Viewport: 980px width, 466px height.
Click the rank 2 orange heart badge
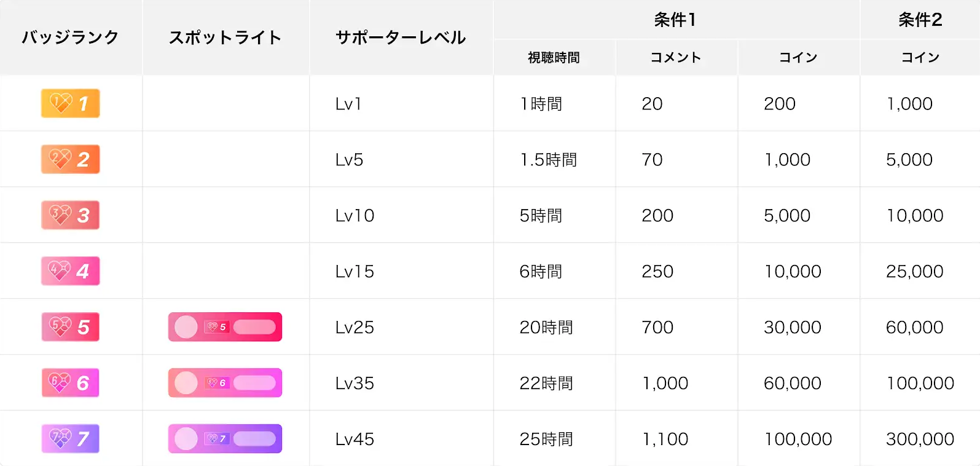tap(70, 159)
